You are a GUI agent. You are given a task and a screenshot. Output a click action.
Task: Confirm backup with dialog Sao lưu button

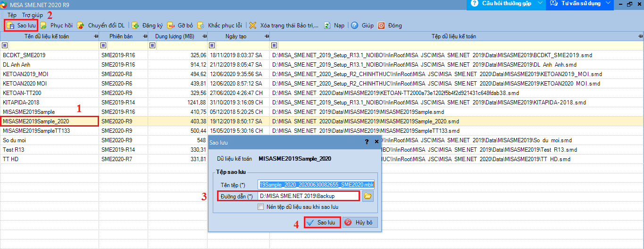click(x=323, y=223)
